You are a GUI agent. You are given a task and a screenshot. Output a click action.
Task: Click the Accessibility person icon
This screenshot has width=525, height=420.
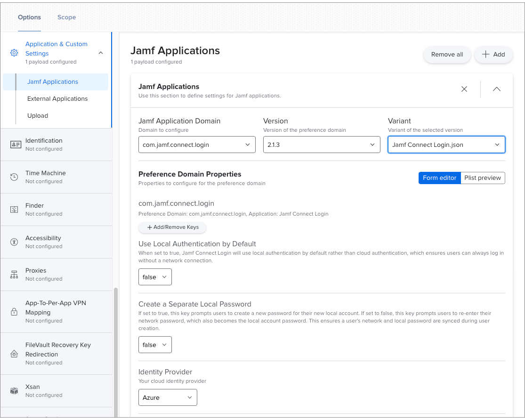[x=15, y=242]
